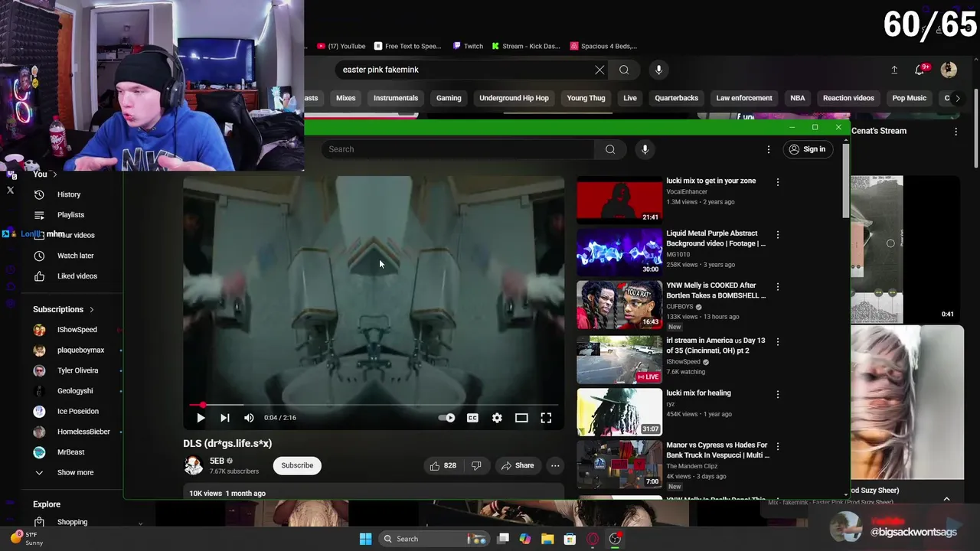Open File Explorer from taskbar

[547, 539]
